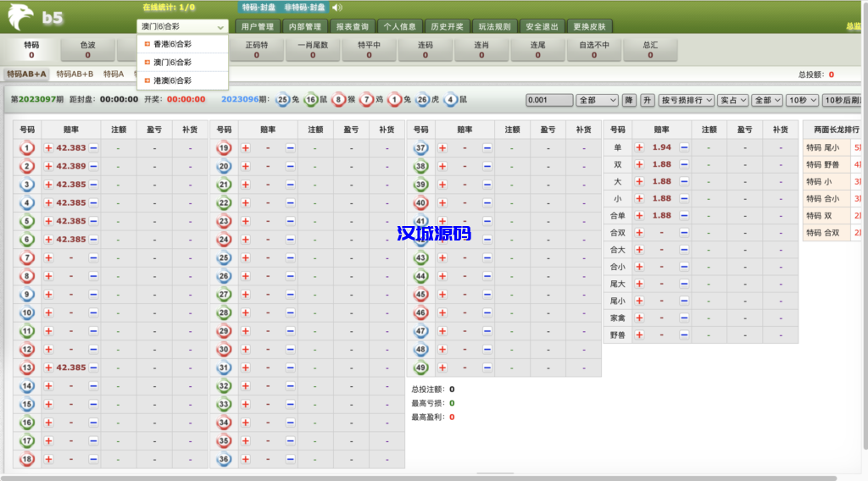Click the minus icon for number 25
The width and height of the screenshot is (868, 481).
click(291, 257)
